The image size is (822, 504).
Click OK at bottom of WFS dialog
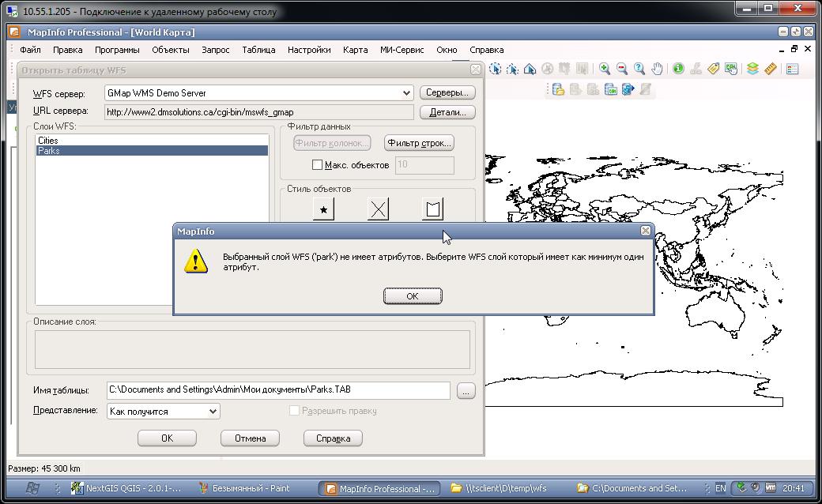168,438
